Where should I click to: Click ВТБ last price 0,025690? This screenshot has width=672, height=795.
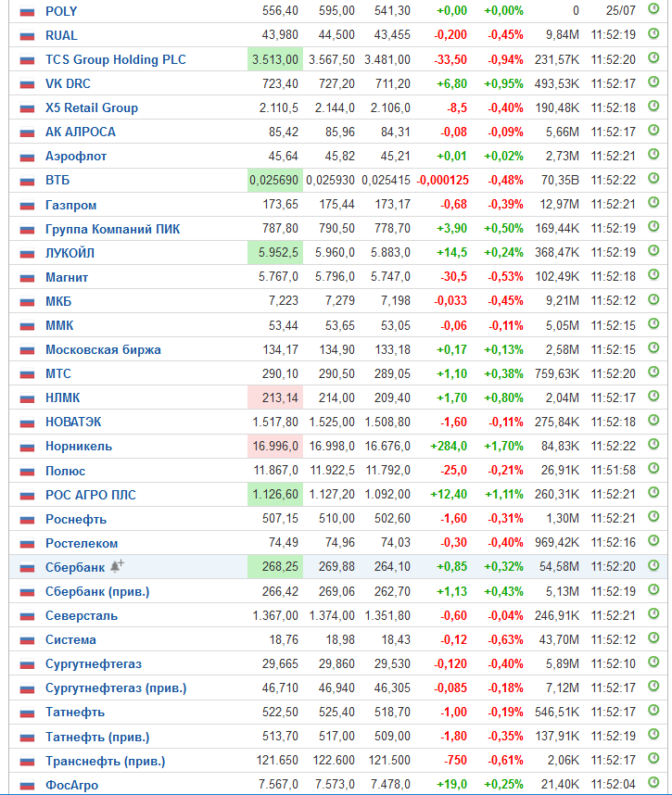click(x=275, y=181)
